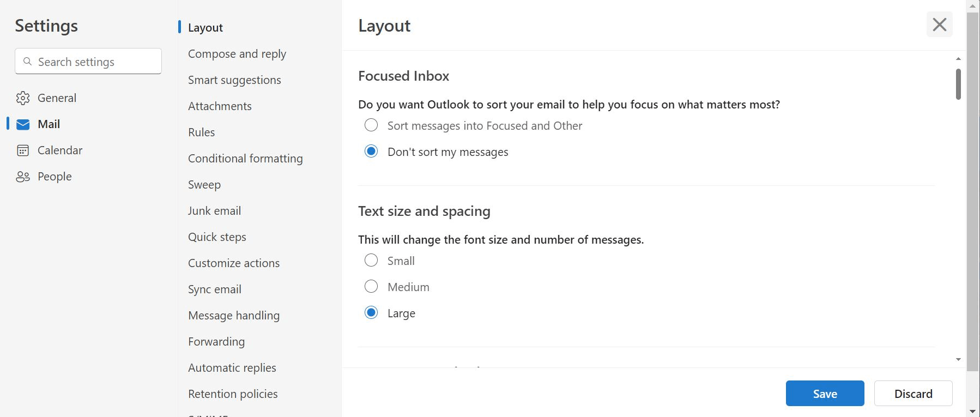The width and height of the screenshot is (980, 417).
Task: Open Conditional formatting settings
Action: click(x=245, y=158)
